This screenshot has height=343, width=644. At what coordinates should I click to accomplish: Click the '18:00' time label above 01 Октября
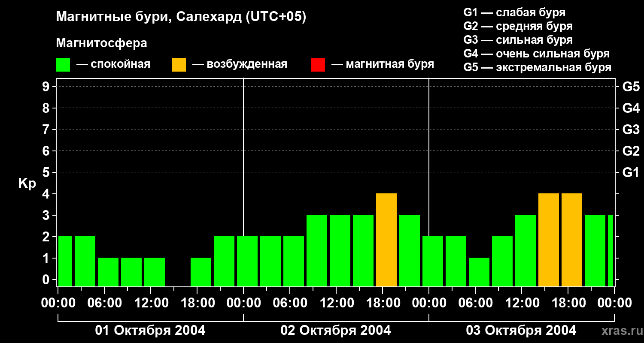197,303
